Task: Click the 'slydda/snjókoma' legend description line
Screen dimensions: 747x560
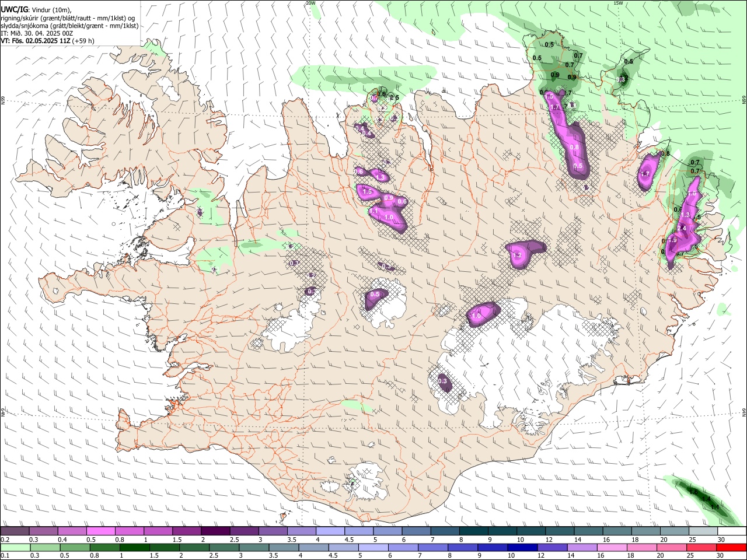Action: coord(69,26)
